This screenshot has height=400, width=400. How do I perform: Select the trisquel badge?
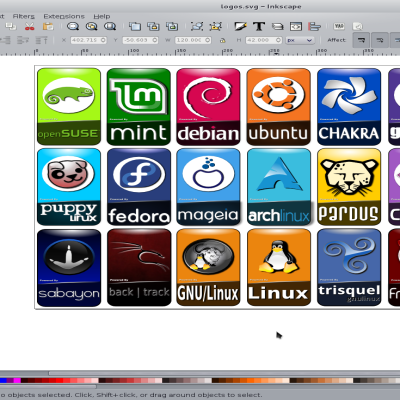point(349,267)
